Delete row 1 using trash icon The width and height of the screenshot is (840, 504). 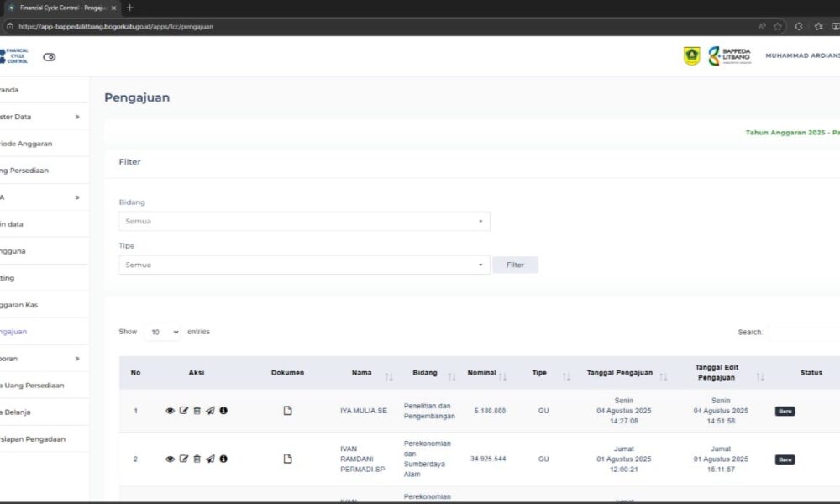coord(197,411)
